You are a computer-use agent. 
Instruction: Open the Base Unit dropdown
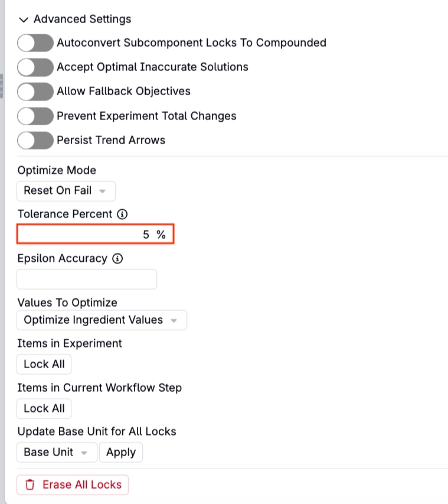57,453
